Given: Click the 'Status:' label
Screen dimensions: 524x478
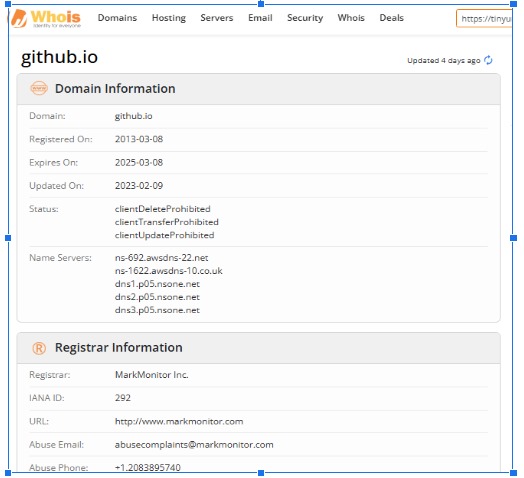Looking at the screenshot, I should [x=44, y=209].
